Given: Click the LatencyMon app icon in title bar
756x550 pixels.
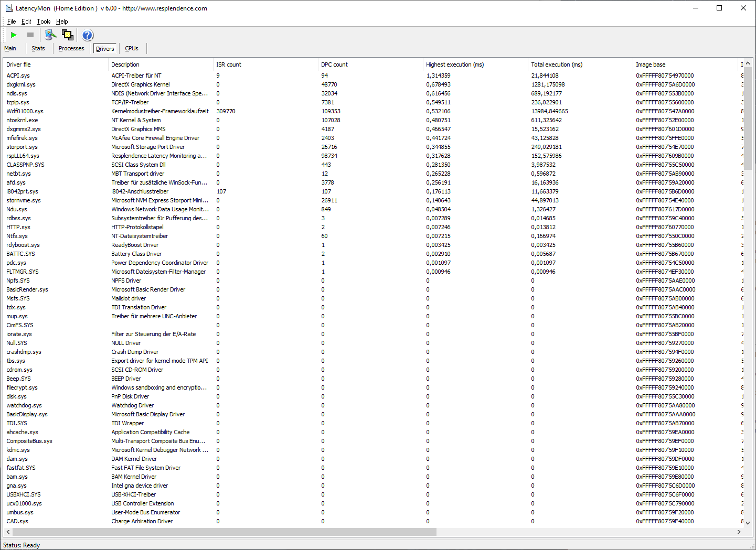Looking at the screenshot, I should click(9, 8).
